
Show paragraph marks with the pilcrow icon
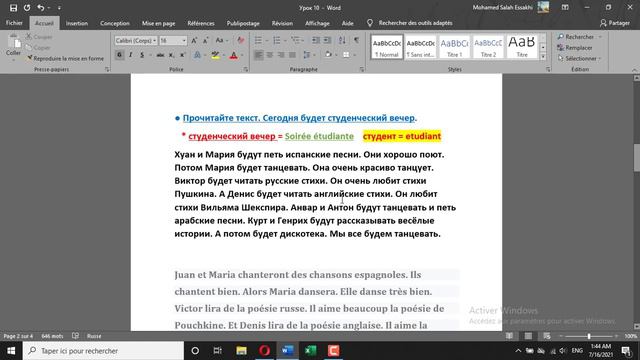point(356,40)
